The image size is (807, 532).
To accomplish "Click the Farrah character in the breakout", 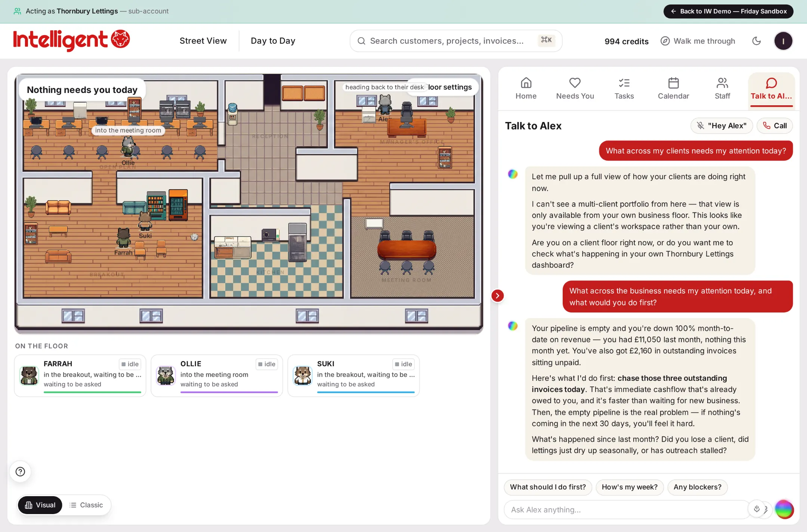I will [123, 238].
